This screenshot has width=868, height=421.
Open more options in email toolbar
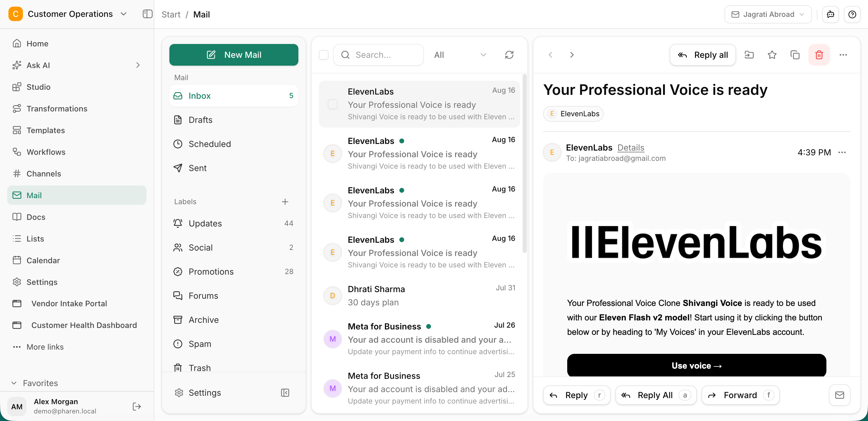tap(843, 55)
